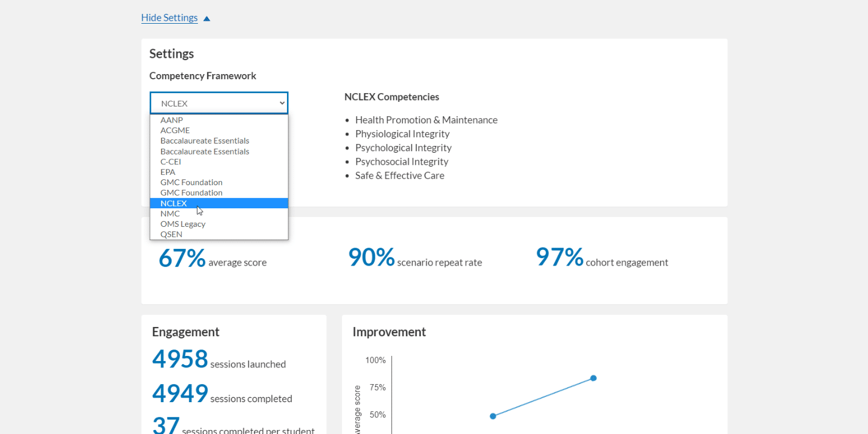The height and width of the screenshot is (434, 868).
Task: Click the higher data point on Improvement chart
Action: coord(593,378)
